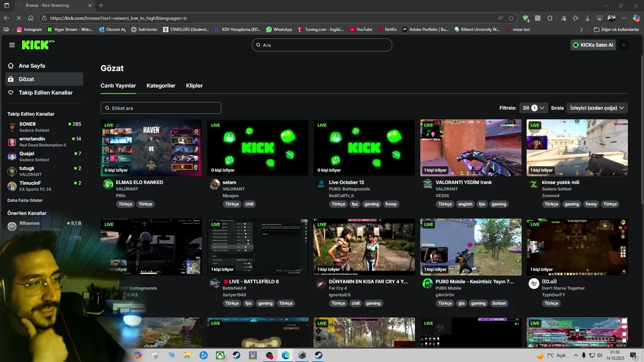The image size is (644, 362).
Task: Open Don't Starve Together category link
Action: click(563, 288)
